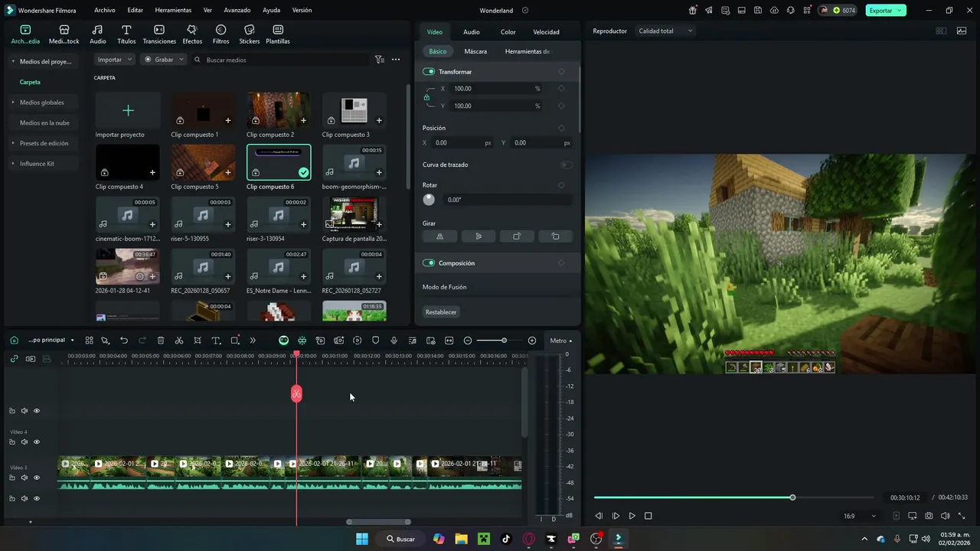Open the Grabar dropdown
The image size is (980, 551).
(x=164, y=60)
